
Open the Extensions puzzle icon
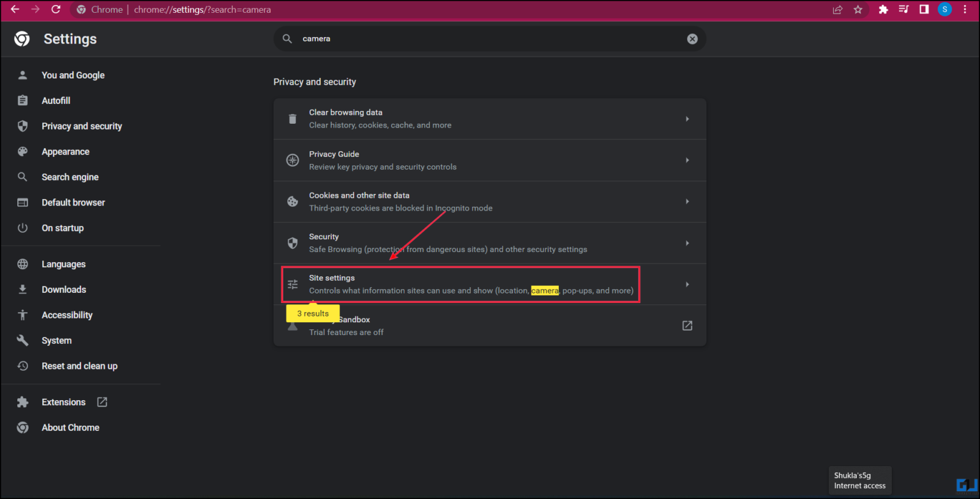click(883, 10)
